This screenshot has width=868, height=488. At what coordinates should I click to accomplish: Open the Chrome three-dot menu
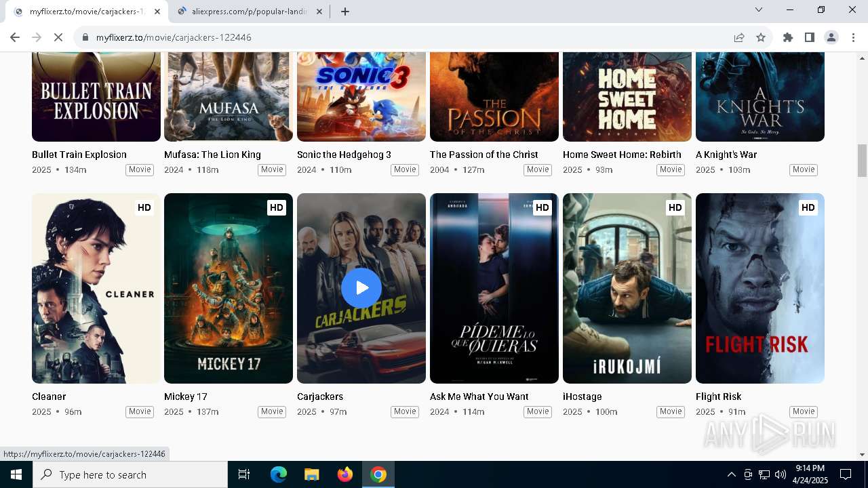[x=853, y=37]
